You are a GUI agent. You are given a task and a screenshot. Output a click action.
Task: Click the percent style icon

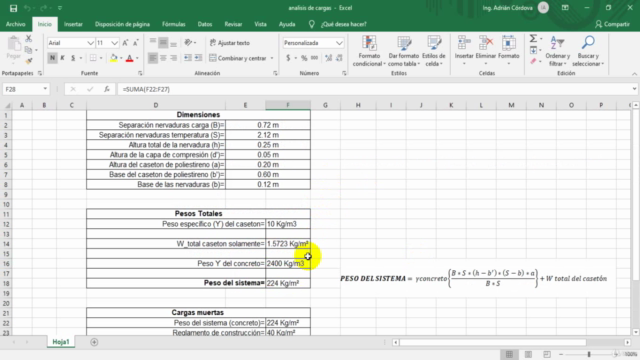(x=304, y=58)
